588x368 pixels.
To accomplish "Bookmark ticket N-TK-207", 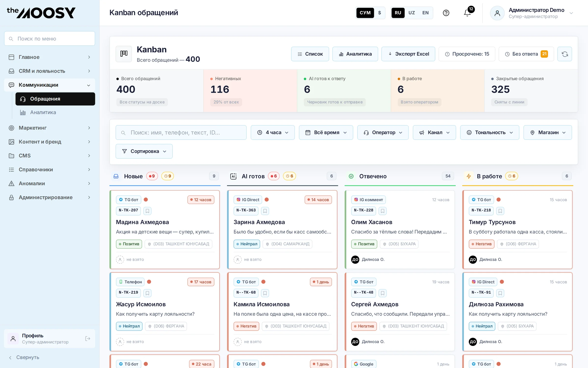I will tap(147, 211).
